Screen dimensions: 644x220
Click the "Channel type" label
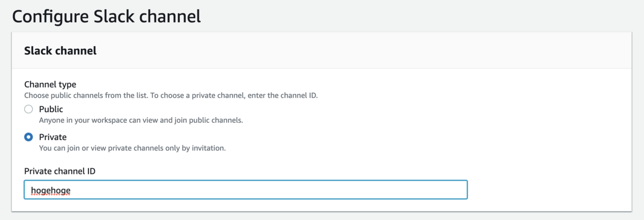pos(50,84)
